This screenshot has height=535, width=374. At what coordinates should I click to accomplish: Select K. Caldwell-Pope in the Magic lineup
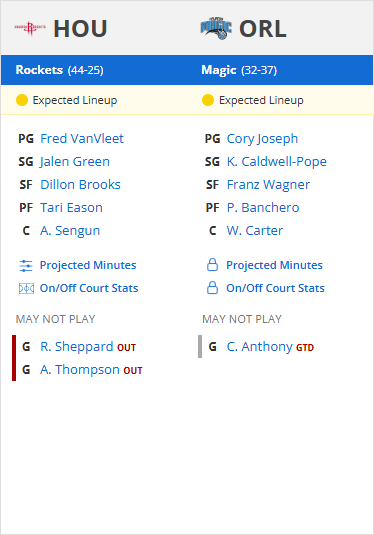click(x=276, y=162)
